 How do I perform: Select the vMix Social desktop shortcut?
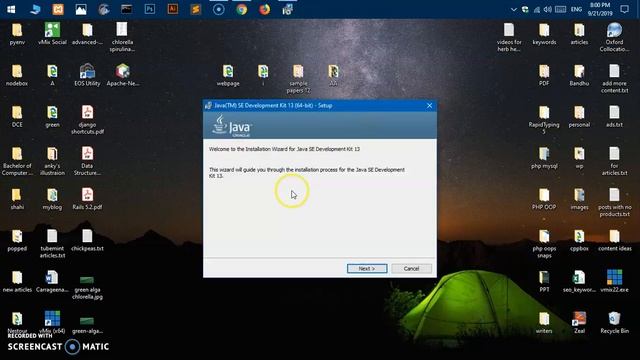52,34
